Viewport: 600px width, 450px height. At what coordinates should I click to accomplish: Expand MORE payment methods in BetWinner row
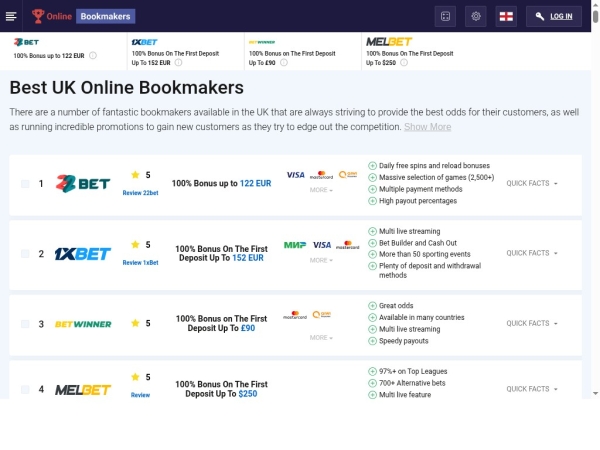[321, 338]
